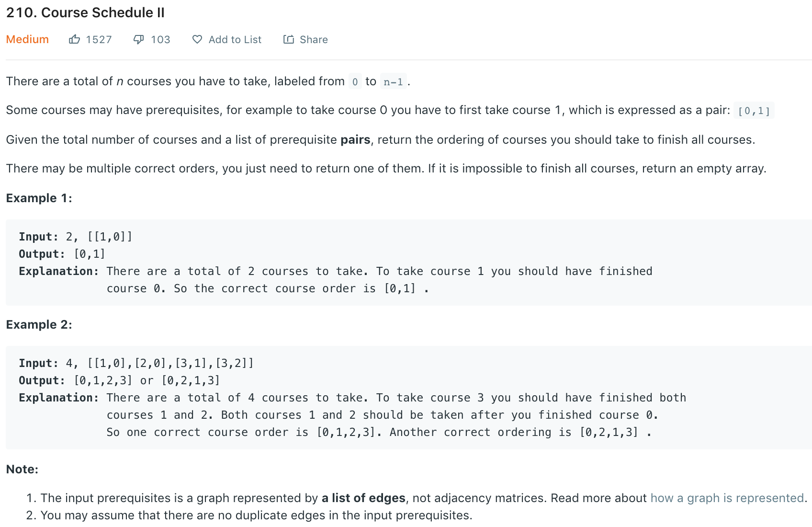Select the Add to List label
The image size is (812, 527).
tap(235, 39)
